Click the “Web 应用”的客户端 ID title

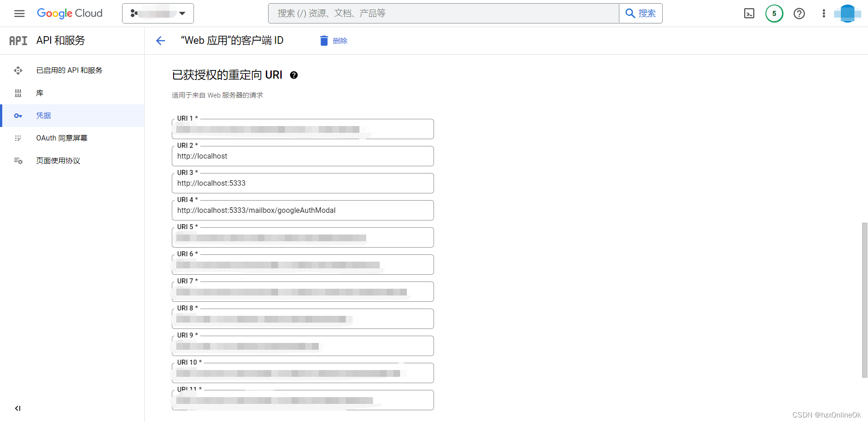pos(232,41)
